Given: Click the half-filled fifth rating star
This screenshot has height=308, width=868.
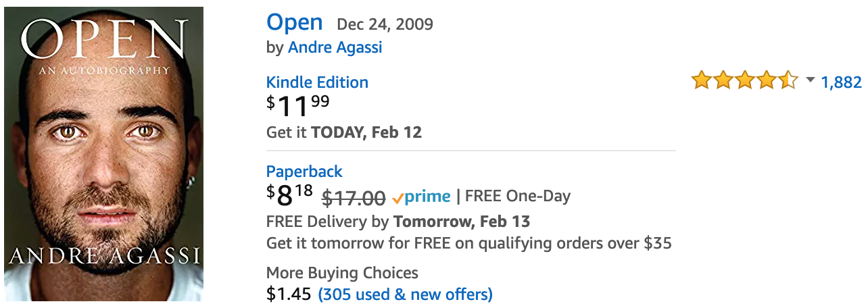Looking at the screenshot, I should (788, 82).
